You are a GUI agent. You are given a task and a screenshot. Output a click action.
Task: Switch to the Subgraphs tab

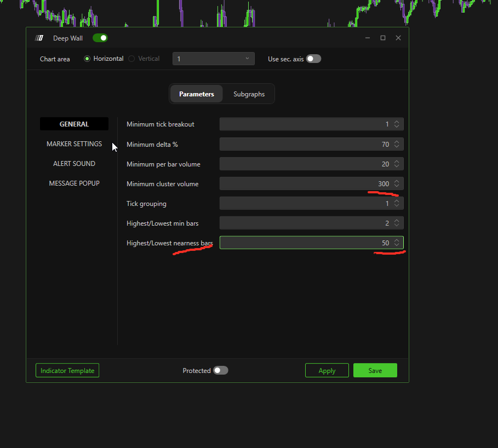pyautogui.click(x=249, y=94)
